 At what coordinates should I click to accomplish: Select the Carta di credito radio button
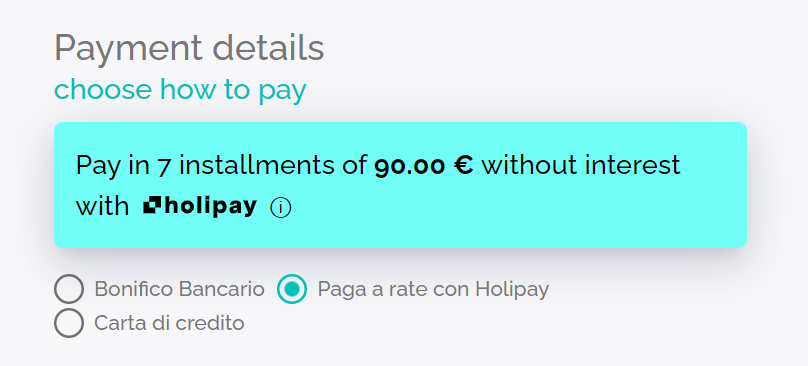69,323
